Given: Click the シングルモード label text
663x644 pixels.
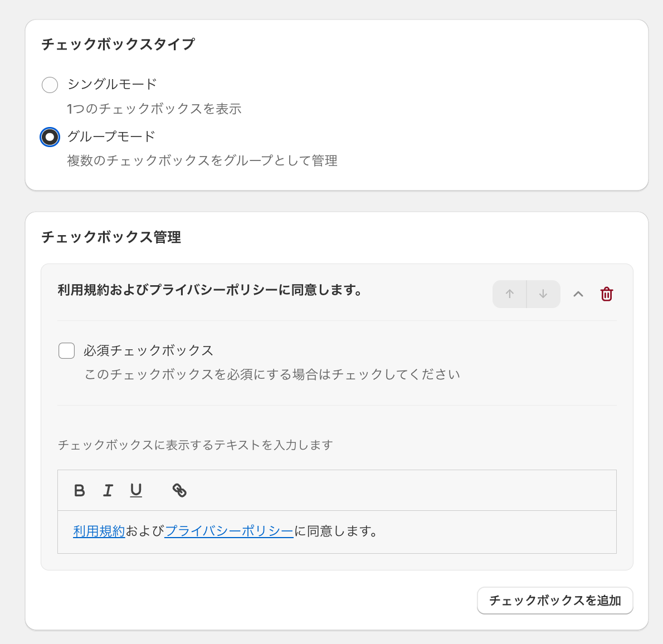Looking at the screenshot, I should 112,84.
